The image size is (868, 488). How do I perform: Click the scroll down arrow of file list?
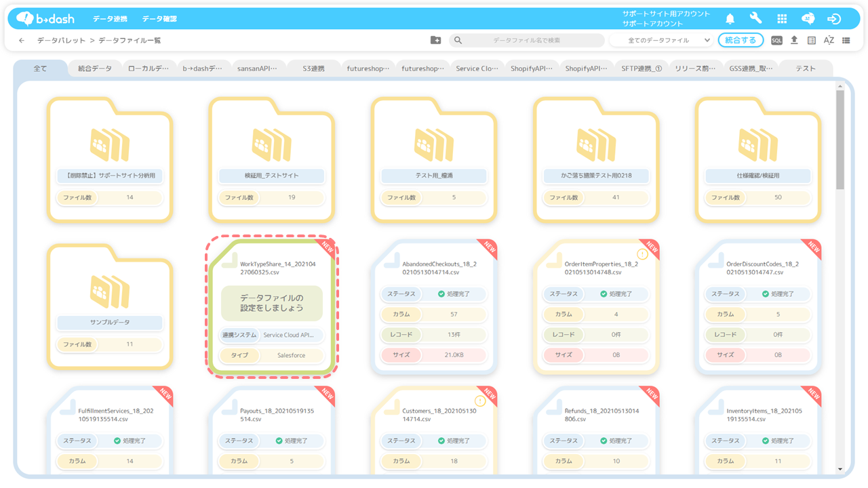coord(840,469)
